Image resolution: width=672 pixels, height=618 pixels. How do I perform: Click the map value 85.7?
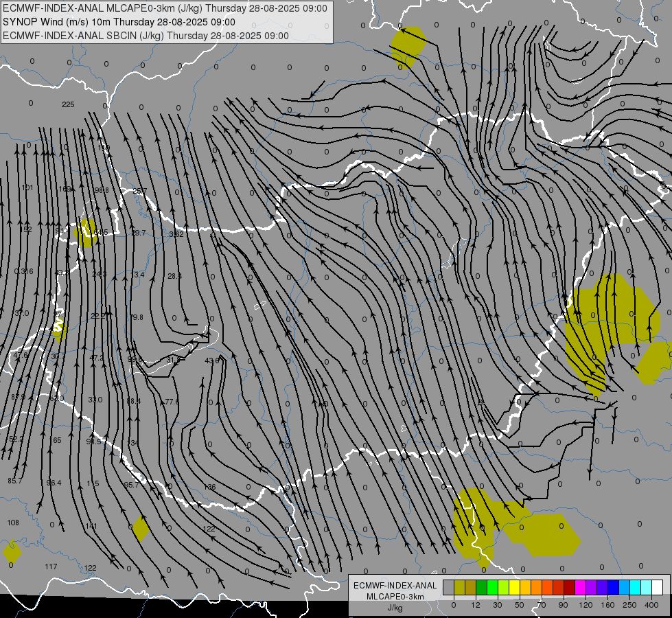click(x=14, y=481)
